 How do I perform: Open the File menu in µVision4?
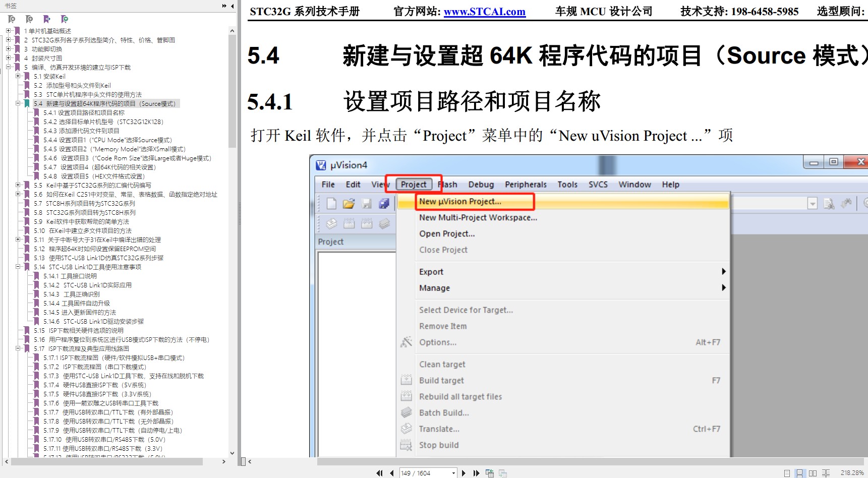[328, 185]
